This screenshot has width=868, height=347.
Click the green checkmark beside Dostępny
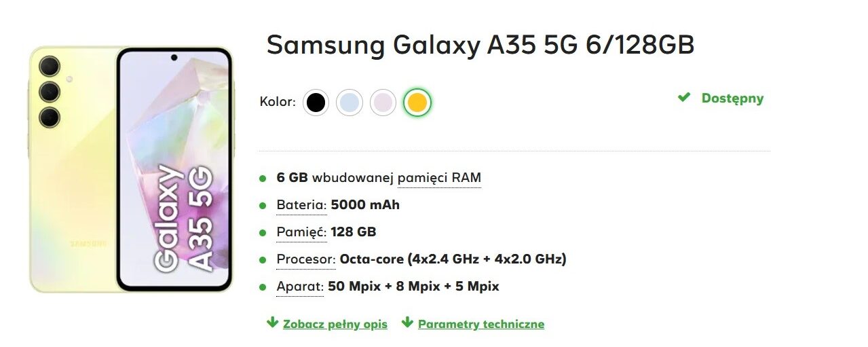684,98
